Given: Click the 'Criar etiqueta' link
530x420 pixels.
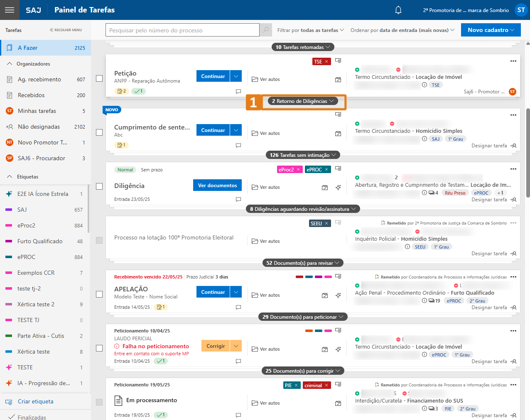Looking at the screenshot, I should point(35,401).
